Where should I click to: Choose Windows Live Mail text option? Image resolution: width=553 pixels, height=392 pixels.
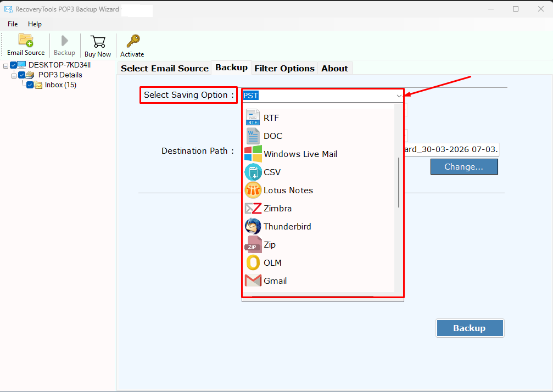pyautogui.click(x=300, y=154)
